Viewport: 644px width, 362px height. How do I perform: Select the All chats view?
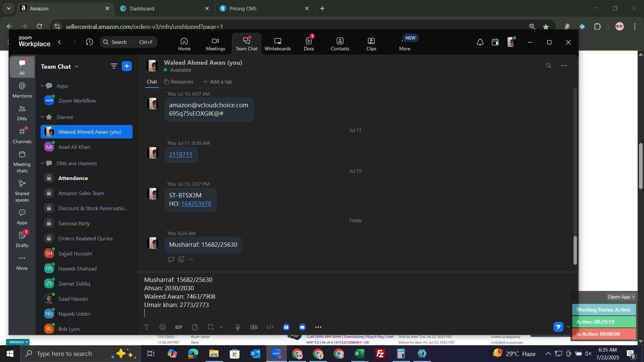(22, 67)
